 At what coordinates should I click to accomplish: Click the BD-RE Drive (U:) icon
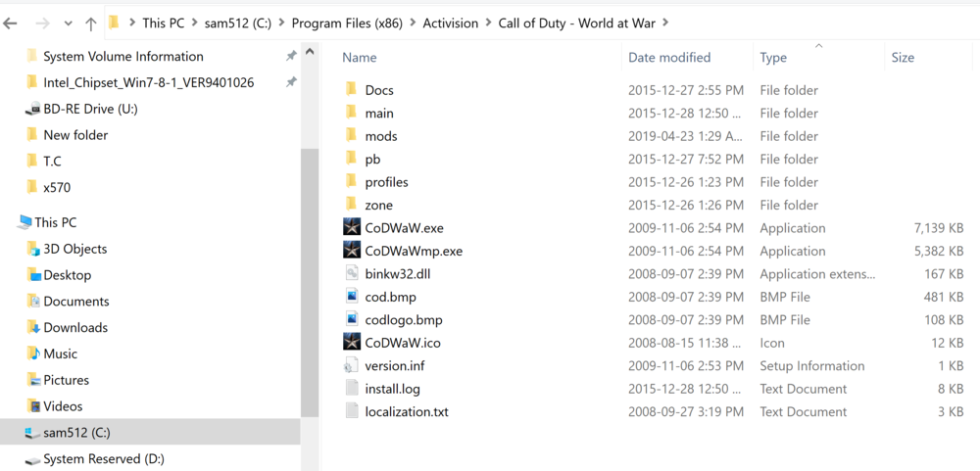31,109
